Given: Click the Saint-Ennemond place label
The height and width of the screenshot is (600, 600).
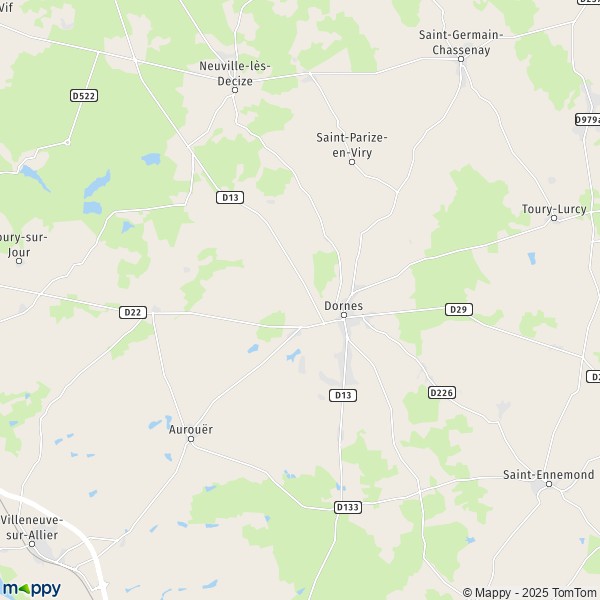Looking at the screenshot, I should pos(548,474).
